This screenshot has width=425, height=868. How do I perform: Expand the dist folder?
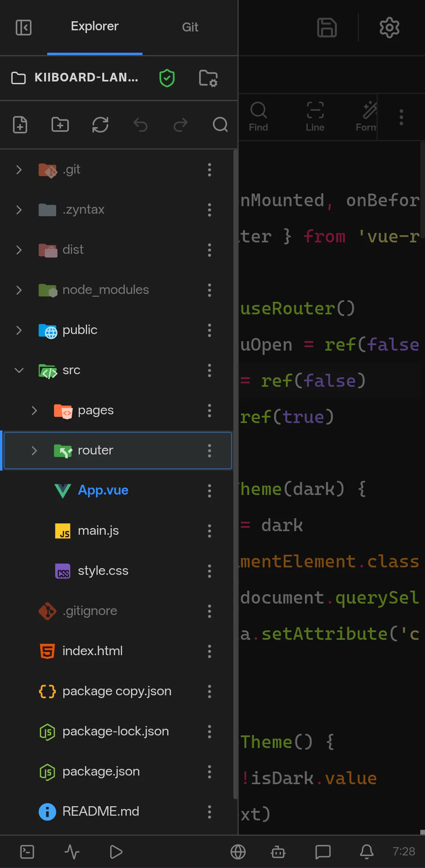(19, 250)
